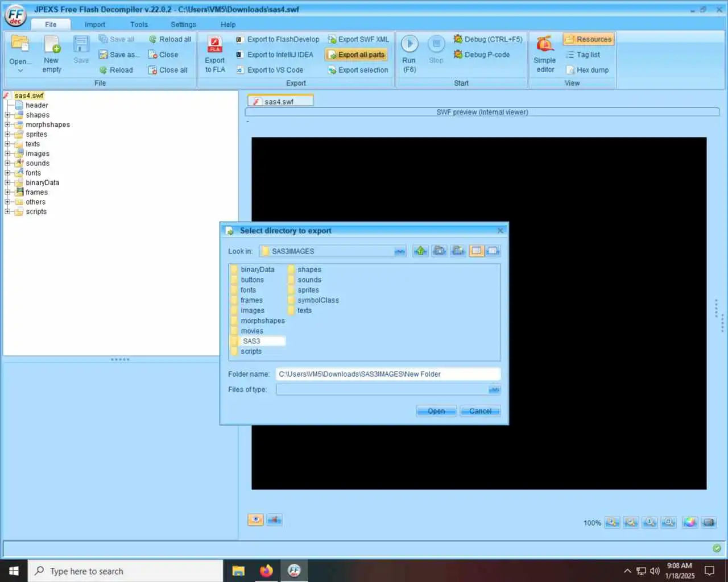
Task: Expand the scripts tree node
Action: [8, 211]
